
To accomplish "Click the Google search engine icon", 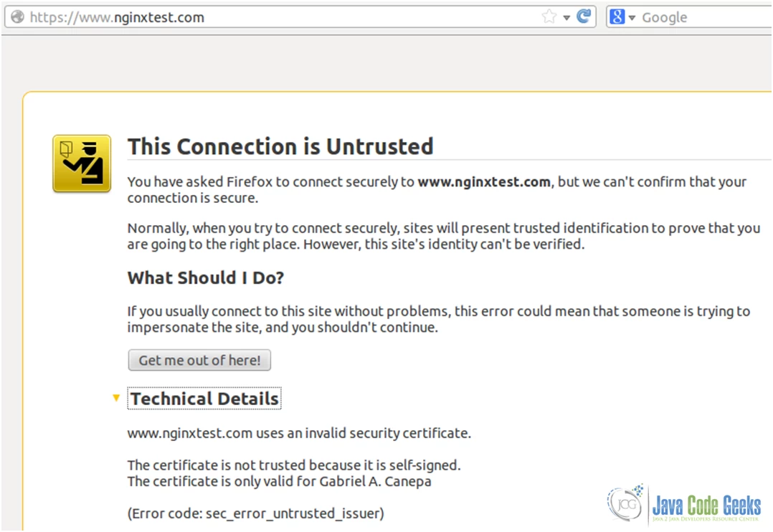I will pyautogui.click(x=617, y=16).
